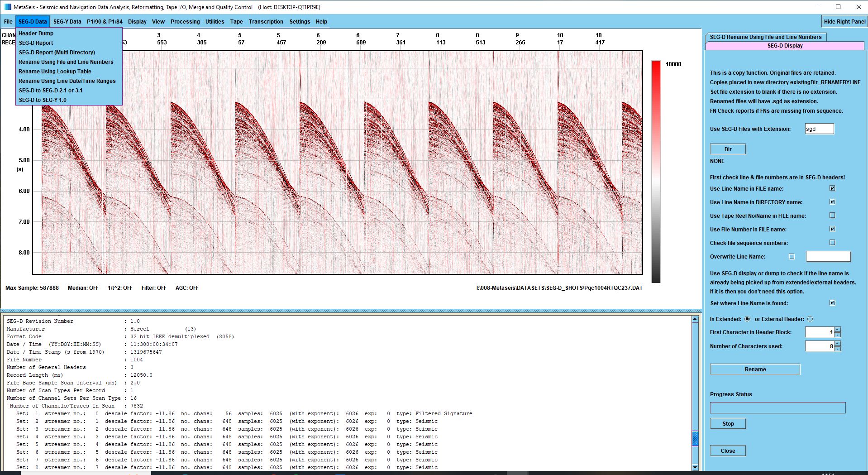Choose SEG-D to SEG-Y 1.0 menu entry
The width and height of the screenshot is (868, 475).
(x=43, y=100)
